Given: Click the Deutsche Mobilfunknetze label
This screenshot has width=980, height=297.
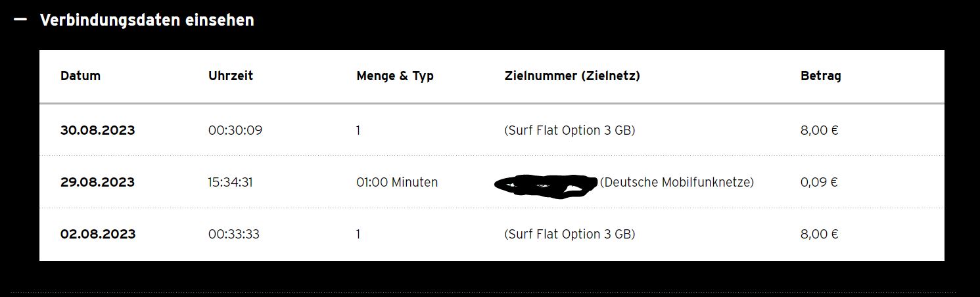Looking at the screenshot, I should (677, 182).
